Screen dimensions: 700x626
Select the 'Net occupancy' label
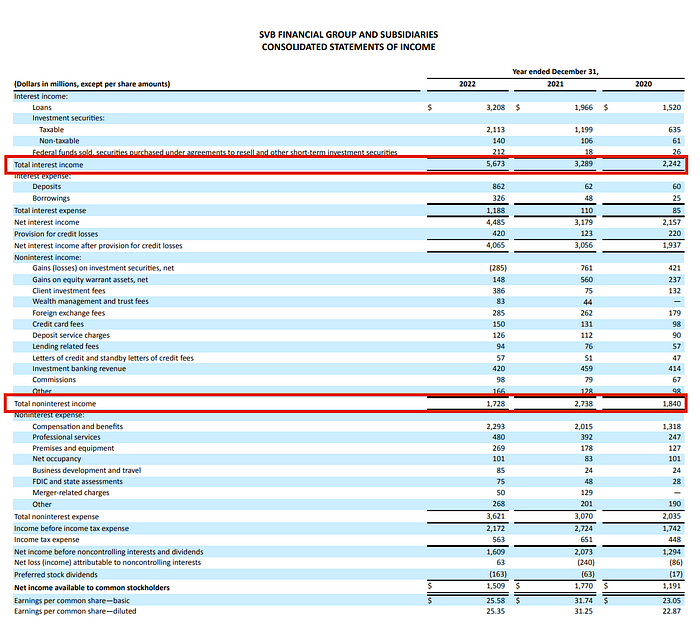[57, 459]
